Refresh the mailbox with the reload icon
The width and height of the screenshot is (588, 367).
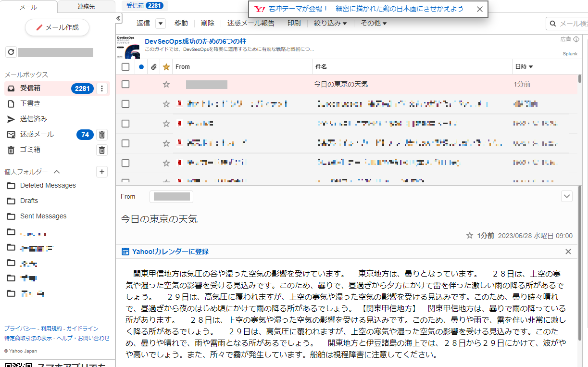point(11,52)
